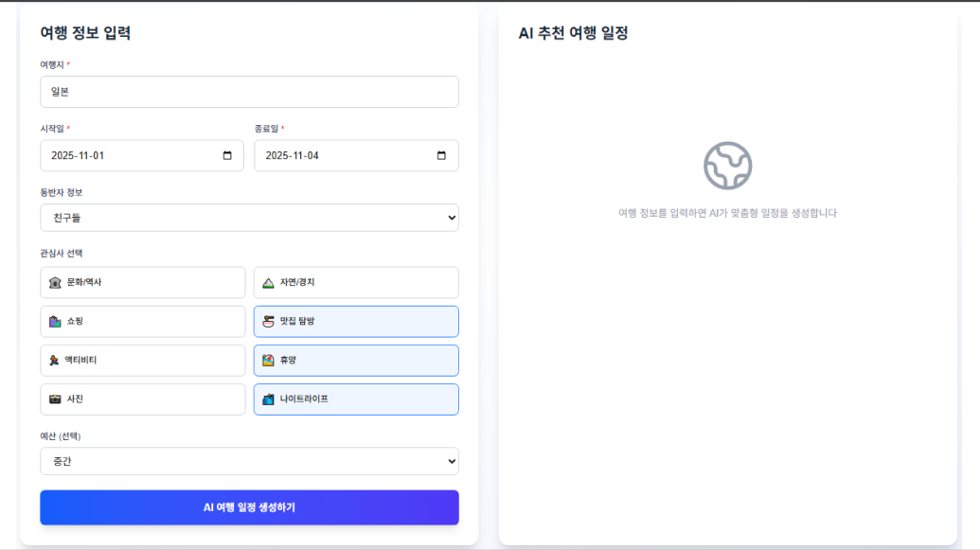
Task: Click the running person icon for 액티비티
Action: [x=55, y=361]
